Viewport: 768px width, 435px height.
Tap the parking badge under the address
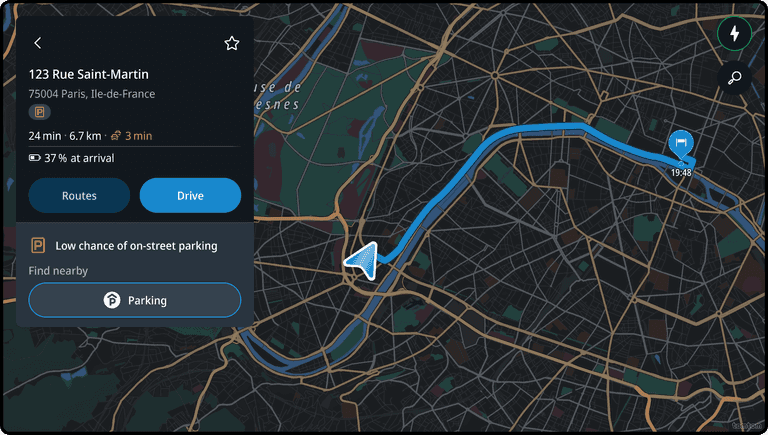click(x=39, y=112)
